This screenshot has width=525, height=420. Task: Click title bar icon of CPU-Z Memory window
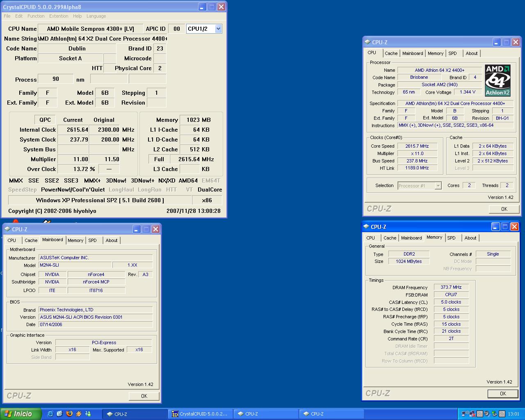pyautogui.click(x=366, y=226)
